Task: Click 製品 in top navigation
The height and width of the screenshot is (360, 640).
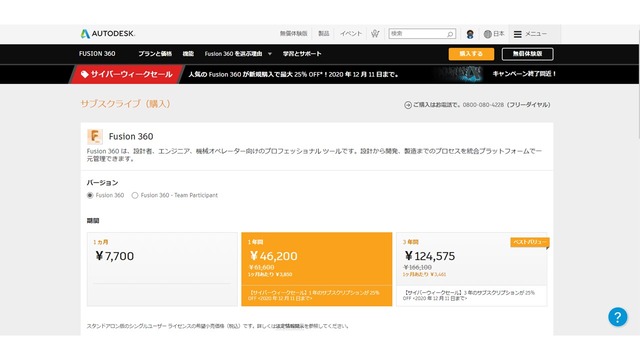Action: [324, 33]
